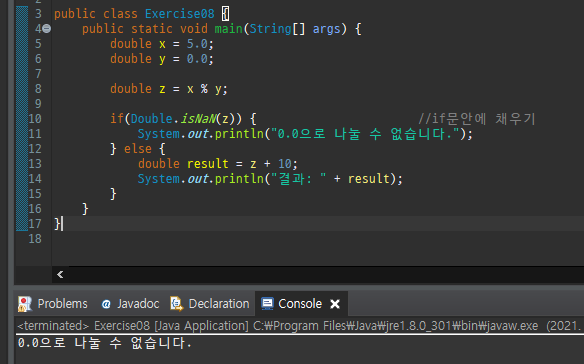Click the comment //if문안에 채우기
The image size is (584, 364).
tap(477, 119)
